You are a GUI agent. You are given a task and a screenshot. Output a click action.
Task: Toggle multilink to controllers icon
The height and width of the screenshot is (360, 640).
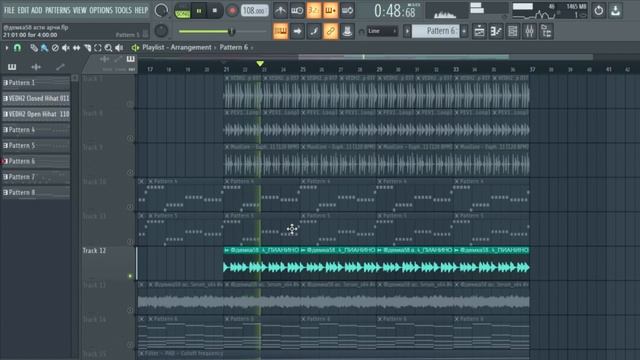click(331, 31)
